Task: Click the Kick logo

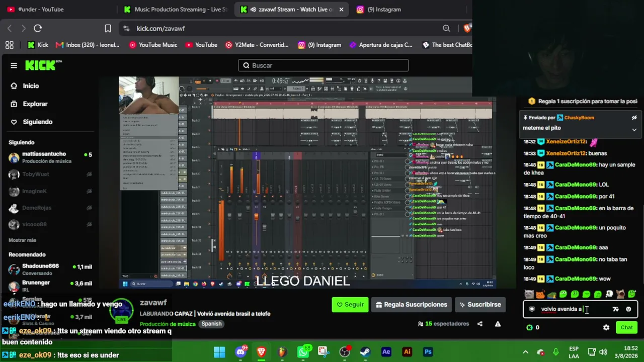Action: pyautogui.click(x=43, y=65)
